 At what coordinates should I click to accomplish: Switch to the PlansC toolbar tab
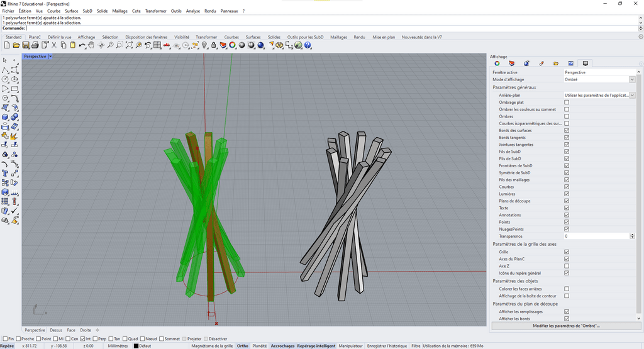click(35, 37)
